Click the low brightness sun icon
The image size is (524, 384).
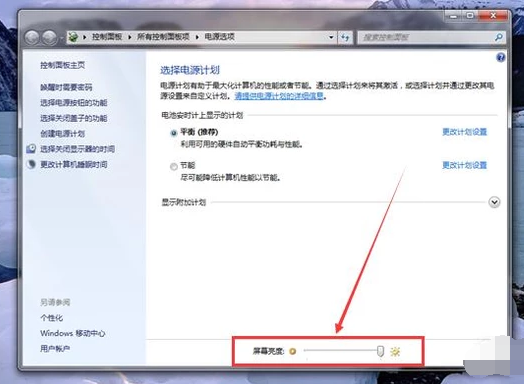pos(292,351)
